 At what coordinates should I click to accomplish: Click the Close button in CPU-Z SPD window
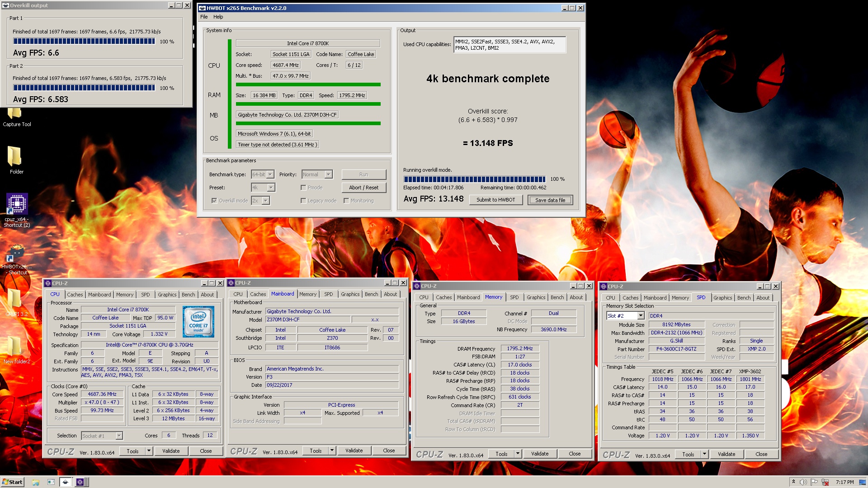[x=761, y=454]
